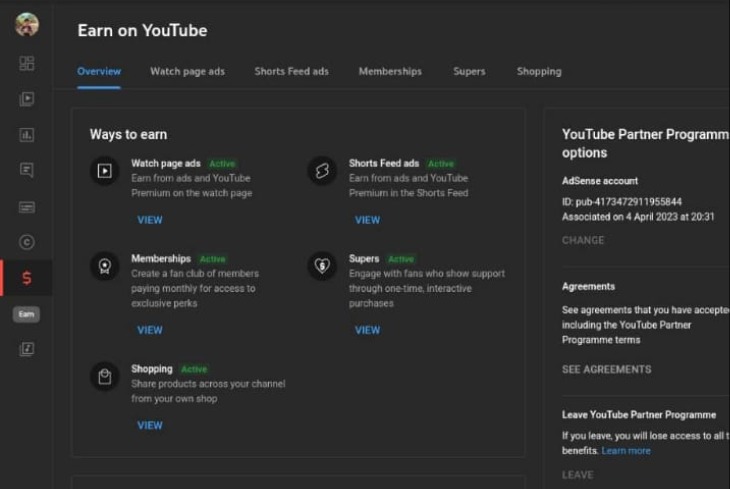730x489 pixels.
Task: Click the Supers heart icon
Action: click(322, 266)
